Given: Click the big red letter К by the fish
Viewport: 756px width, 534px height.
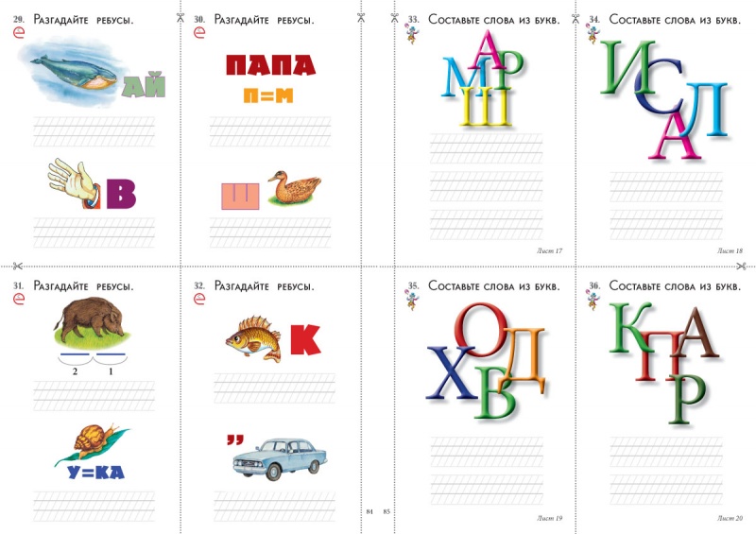Looking at the screenshot, I should (x=306, y=339).
